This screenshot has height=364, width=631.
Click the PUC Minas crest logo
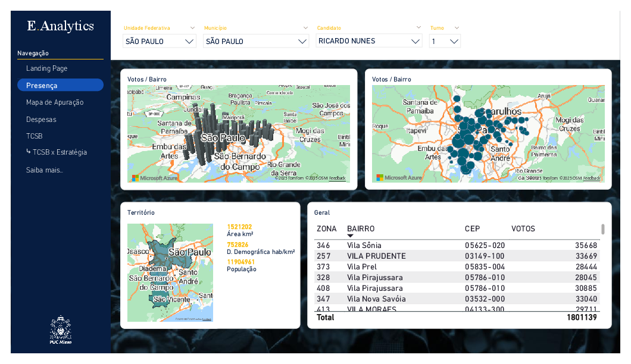tap(60, 330)
